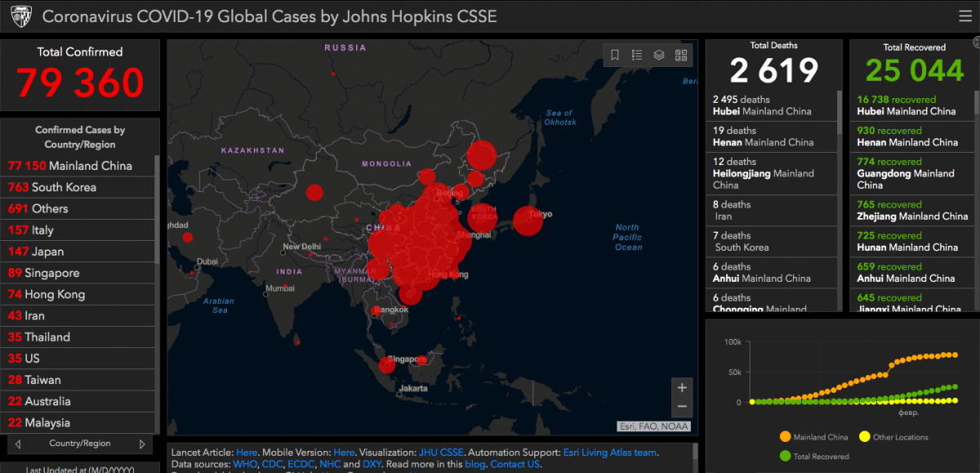
Task: Open the Mobile Version 'Here' link
Action: [344, 452]
